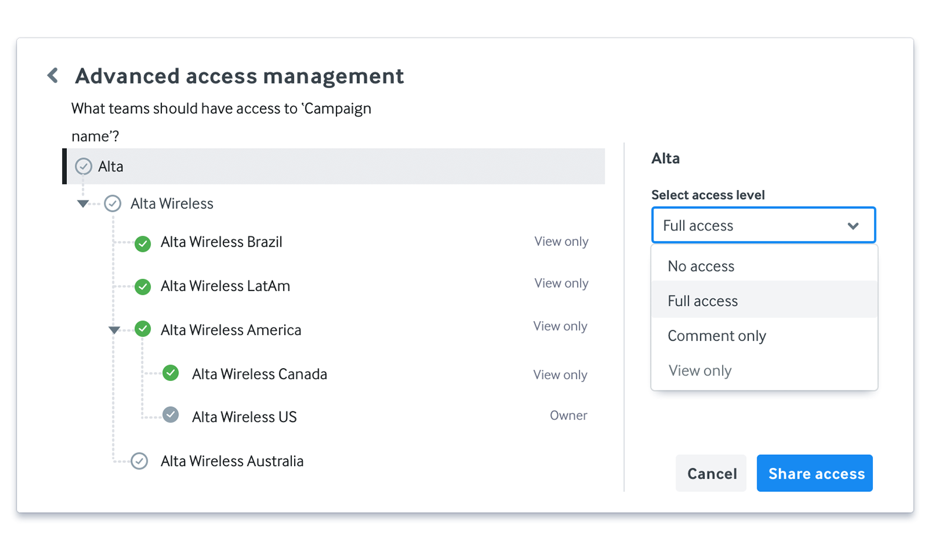Choose Full access option in list
Image resolution: width=931 pixels, height=560 pixels.
pyautogui.click(x=764, y=301)
